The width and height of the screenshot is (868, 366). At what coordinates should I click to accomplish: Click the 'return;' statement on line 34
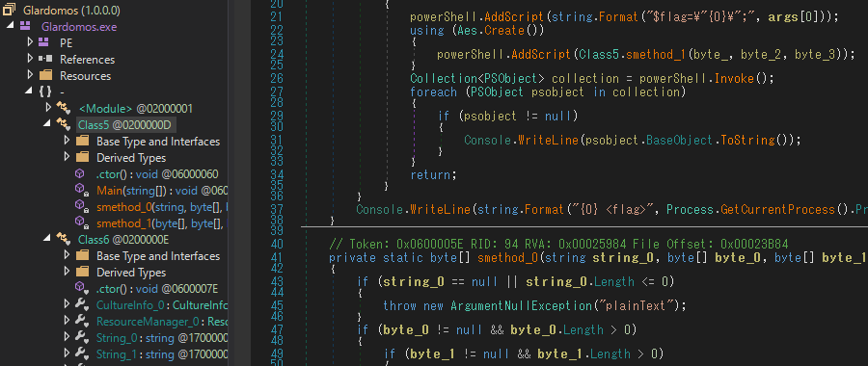(433, 175)
